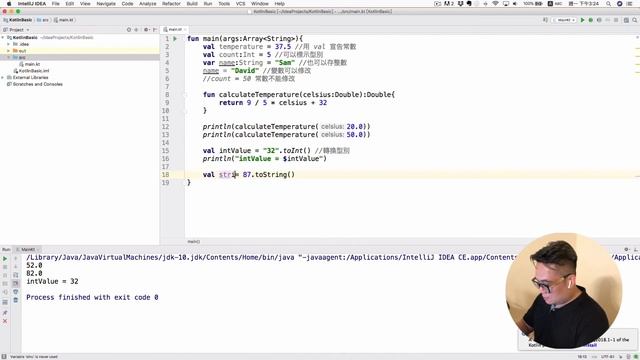Image resolution: width=640 pixels, height=360 pixels.
Task: Click the temperature variable on line 2
Action: coord(241,47)
